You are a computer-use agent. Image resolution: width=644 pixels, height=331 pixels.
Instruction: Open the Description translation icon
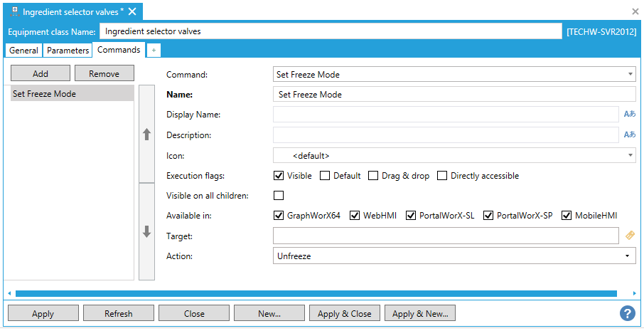tap(629, 135)
